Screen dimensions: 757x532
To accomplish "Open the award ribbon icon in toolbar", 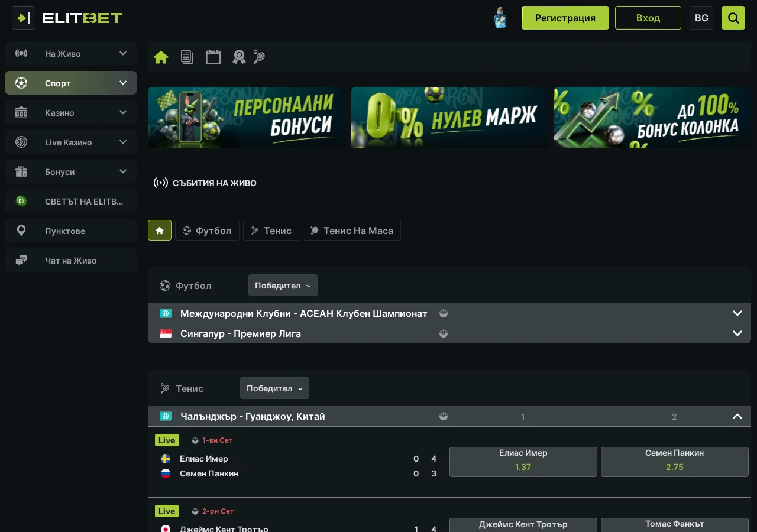I will (x=239, y=57).
